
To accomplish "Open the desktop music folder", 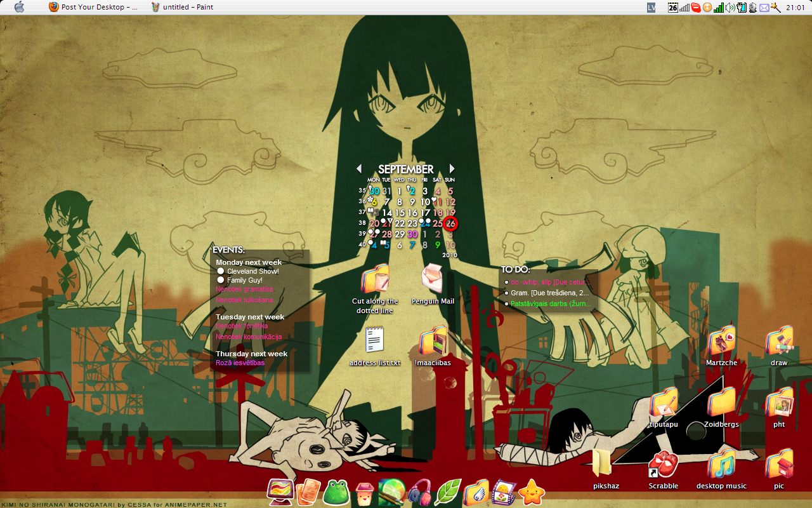I will pyautogui.click(x=721, y=469).
